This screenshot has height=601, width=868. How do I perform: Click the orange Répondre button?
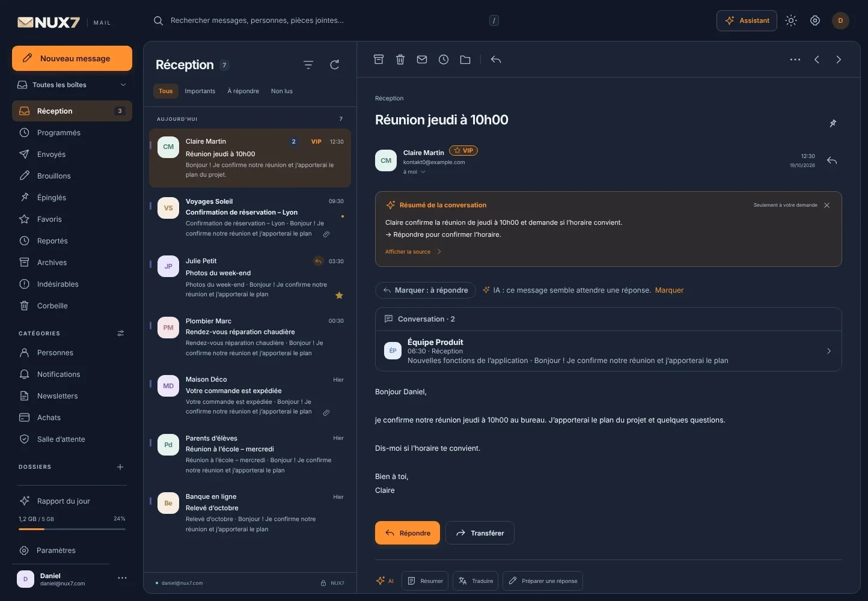click(x=408, y=533)
